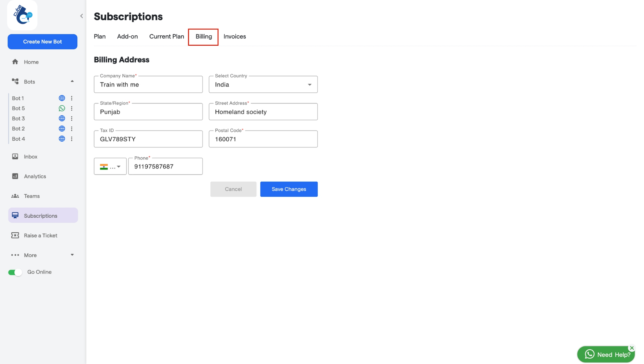Dismiss the Need Help popup
Viewport: 644px width, 364px height.
click(x=632, y=348)
